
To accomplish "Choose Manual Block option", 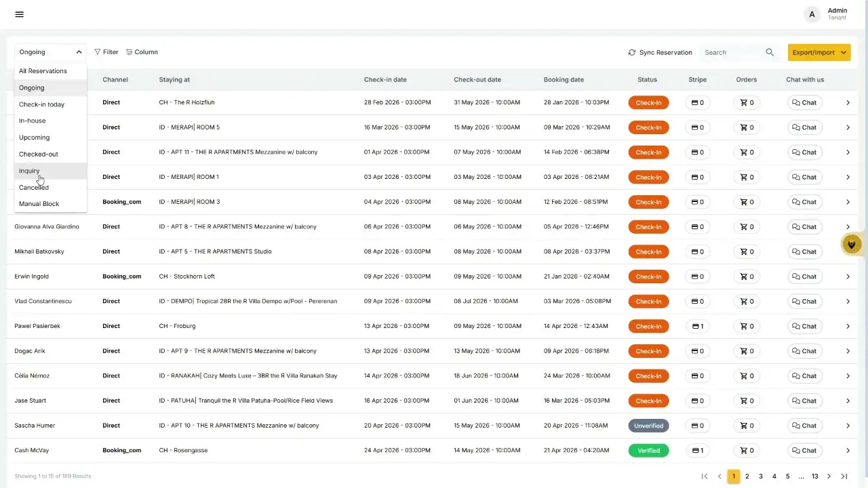I will (51, 204).
